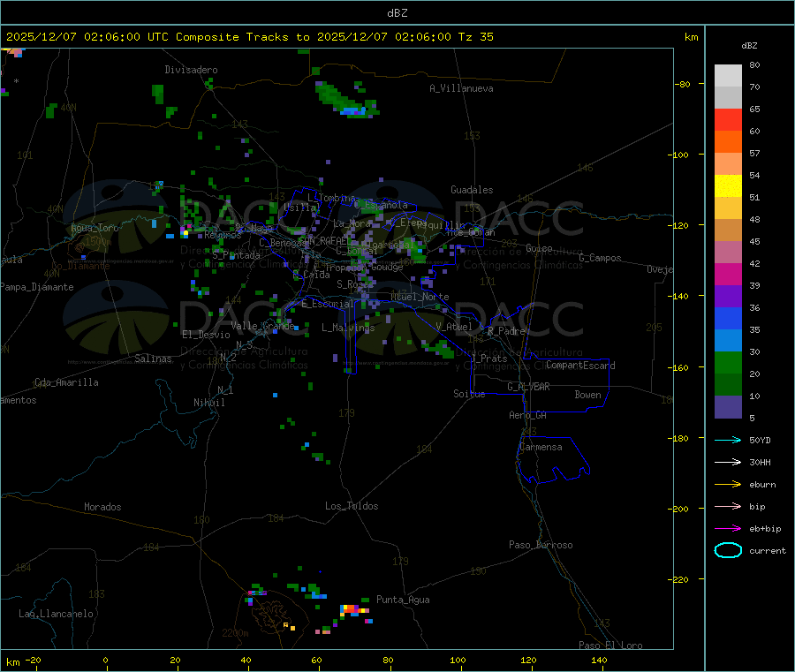Click the dBZ legend heading
795x672 pixels.
749,46
